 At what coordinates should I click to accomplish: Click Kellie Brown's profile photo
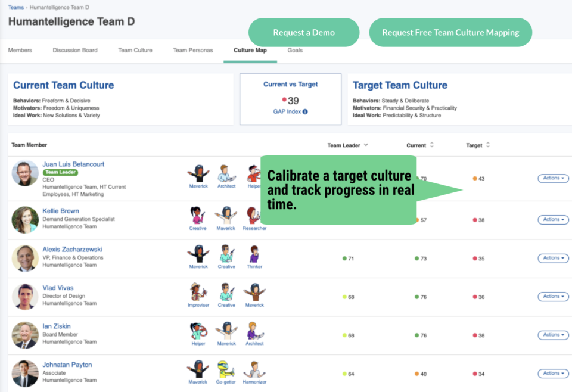point(25,220)
